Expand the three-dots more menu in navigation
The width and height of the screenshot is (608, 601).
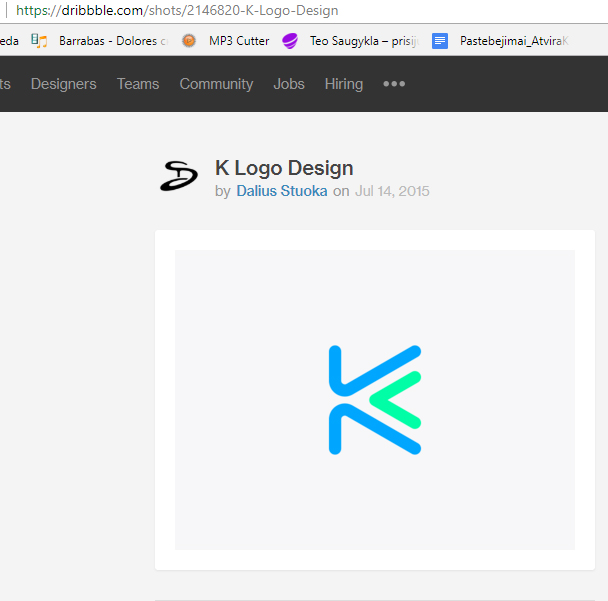pyautogui.click(x=394, y=84)
